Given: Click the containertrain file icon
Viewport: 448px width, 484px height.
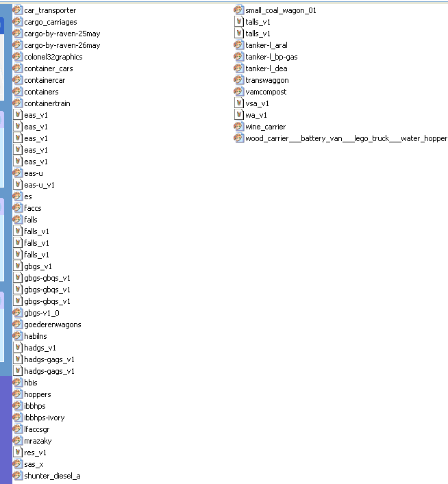Looking at the screenshot, I should tap(18, 103).
